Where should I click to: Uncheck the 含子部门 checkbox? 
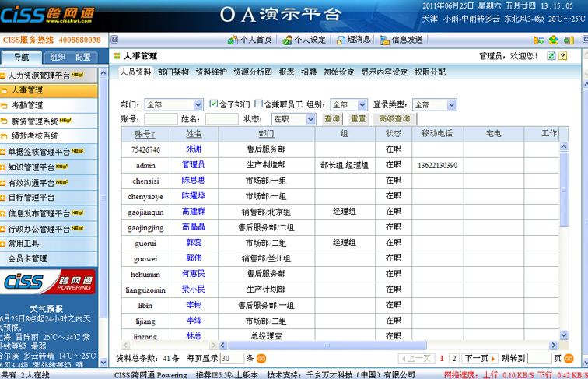(x=215, y=104)
